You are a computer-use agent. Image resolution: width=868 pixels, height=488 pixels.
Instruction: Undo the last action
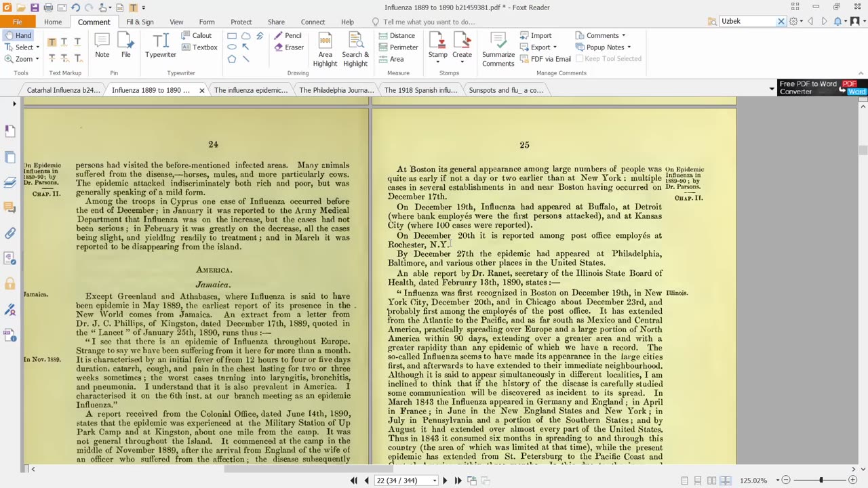75,7
